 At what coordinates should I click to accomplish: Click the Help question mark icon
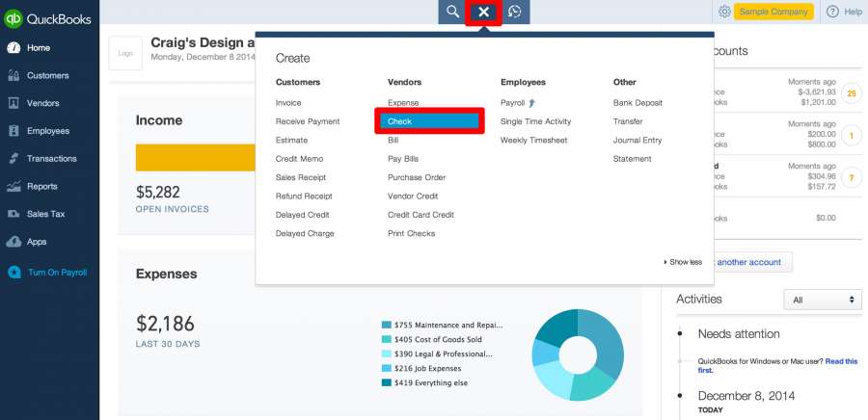point(833,12)
